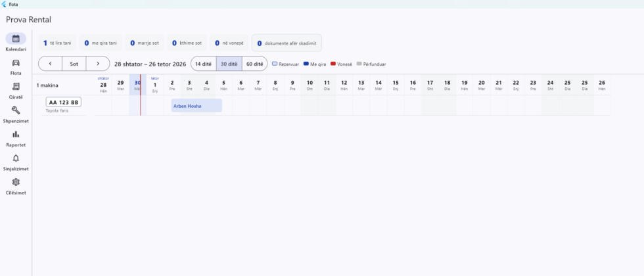
Task: Switch to 30 ditë view
Action: [229, 64]
